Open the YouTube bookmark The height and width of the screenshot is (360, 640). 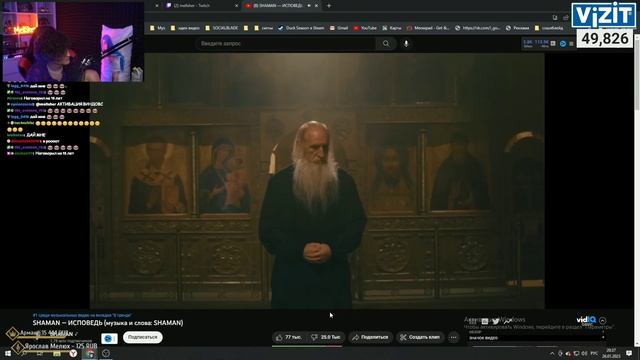coord(365,28)
